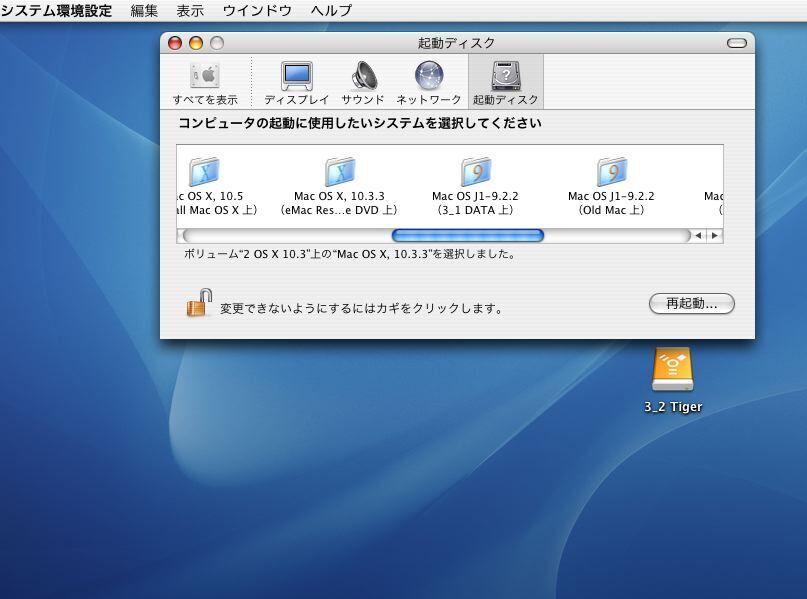Click the Restart (再起動...) button
The width and height of the screenshot is (807, 599).
pyautogui.click(x=691, y=303)
